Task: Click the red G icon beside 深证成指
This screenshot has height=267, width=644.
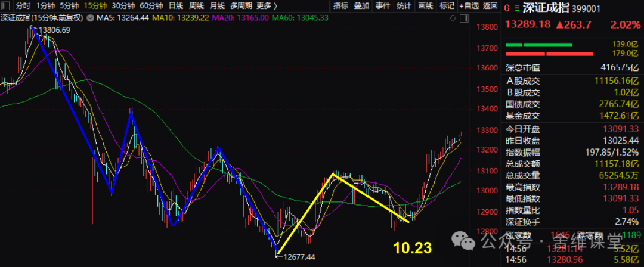Action: pyautogui.click(x=507, y=8)
